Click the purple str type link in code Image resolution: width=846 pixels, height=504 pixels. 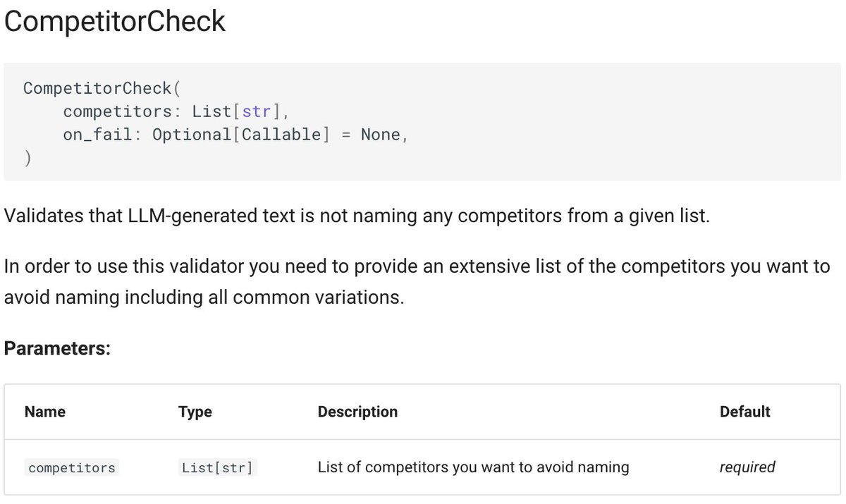(256, 111)
